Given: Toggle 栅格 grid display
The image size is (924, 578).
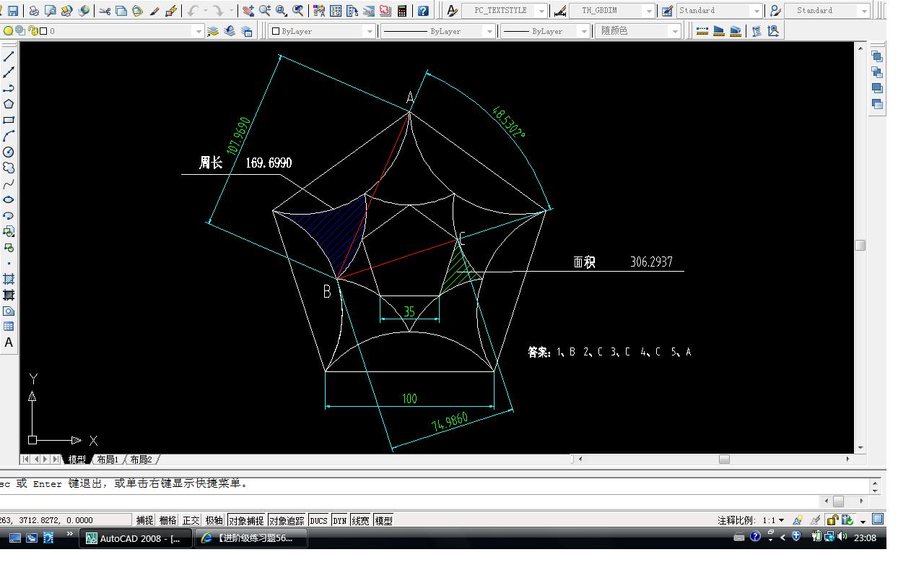Looking at the screenshot, I should point(167,520).
